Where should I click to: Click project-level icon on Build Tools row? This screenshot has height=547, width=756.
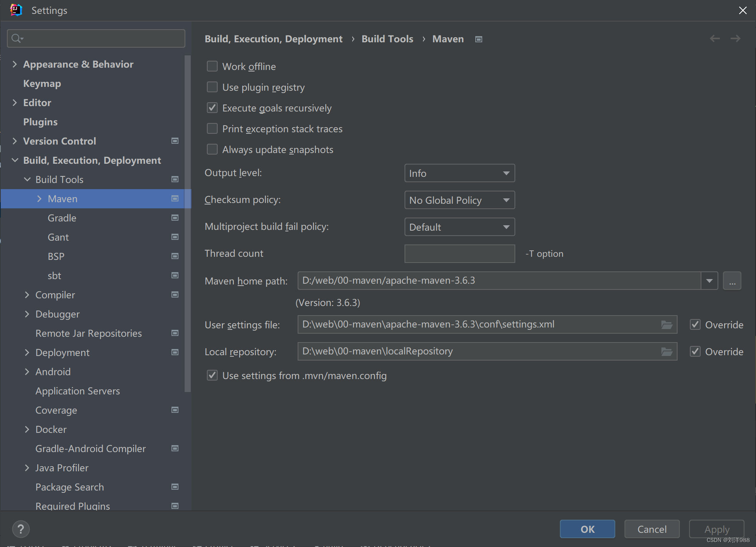[175, 180]
